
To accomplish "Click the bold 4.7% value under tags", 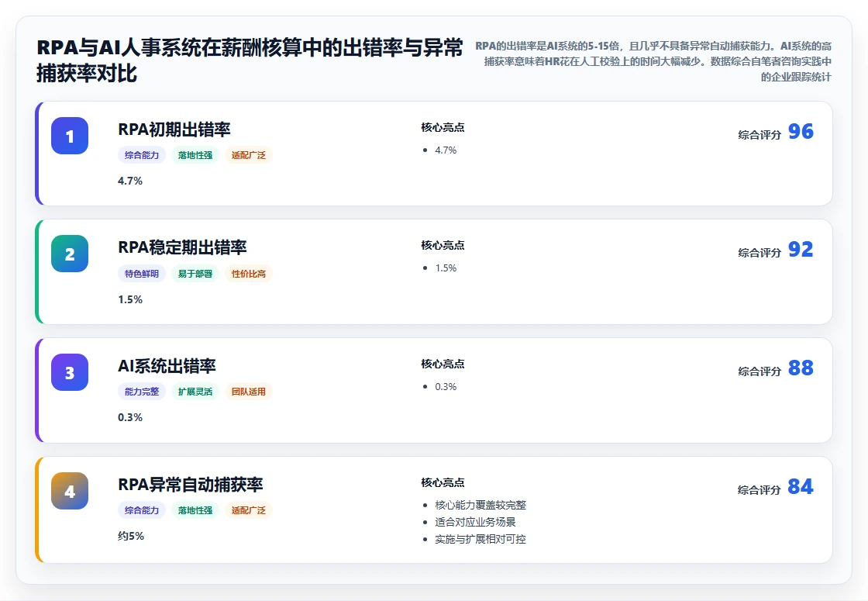I will coord(130,181).
